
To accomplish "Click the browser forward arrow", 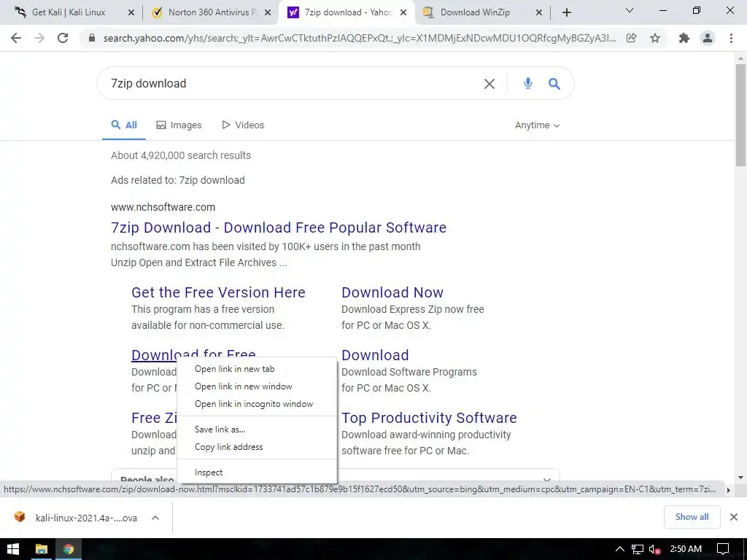I will [x=39, y=38].
